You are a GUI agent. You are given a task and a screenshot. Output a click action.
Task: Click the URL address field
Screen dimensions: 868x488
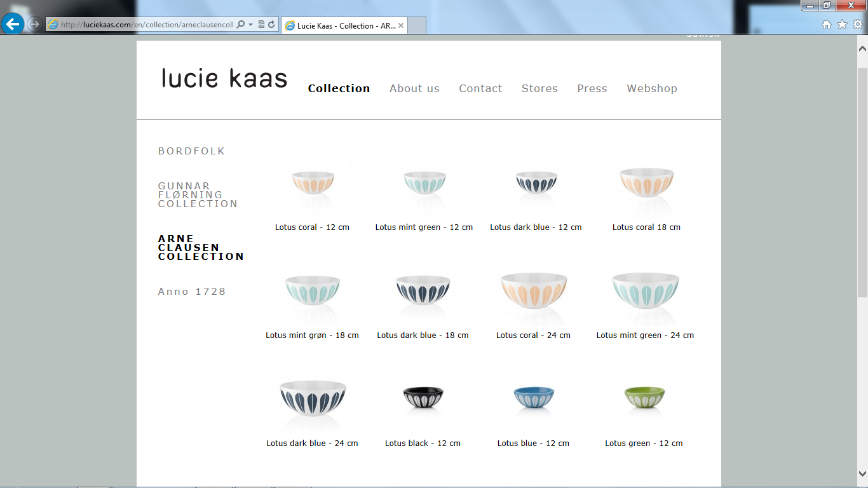click(147, 25)
